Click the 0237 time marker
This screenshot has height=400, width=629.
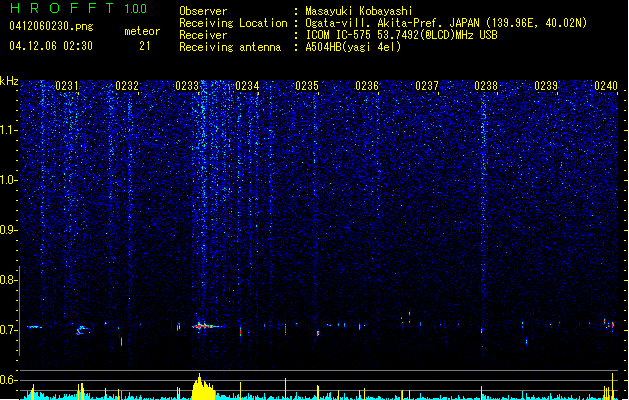427,86
